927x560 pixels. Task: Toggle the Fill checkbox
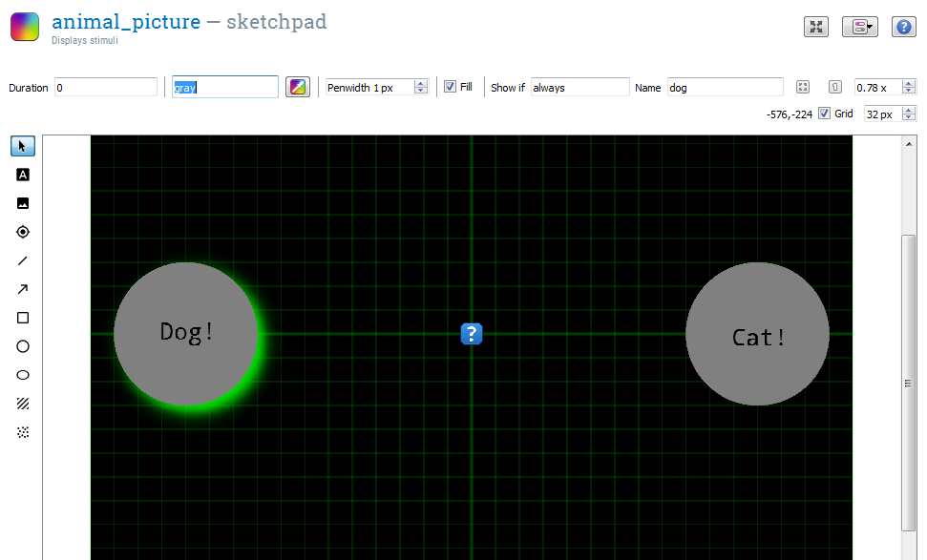pos(451,87)
